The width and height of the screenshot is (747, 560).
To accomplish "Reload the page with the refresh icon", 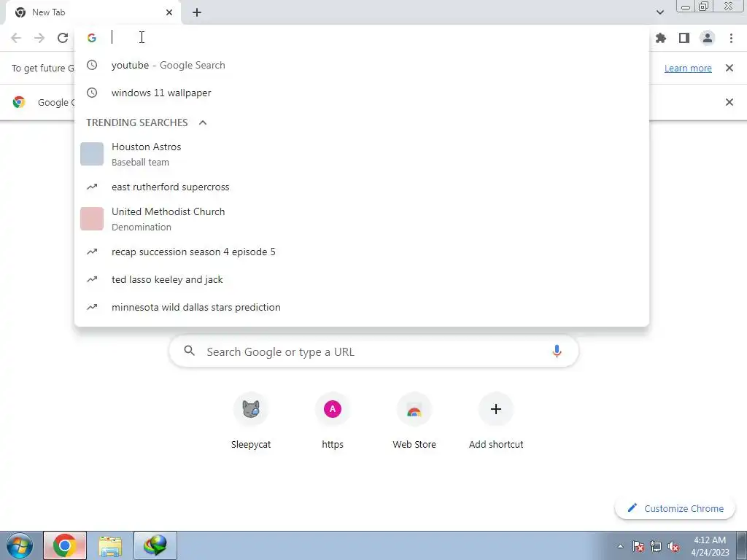I will click(63, 38).
